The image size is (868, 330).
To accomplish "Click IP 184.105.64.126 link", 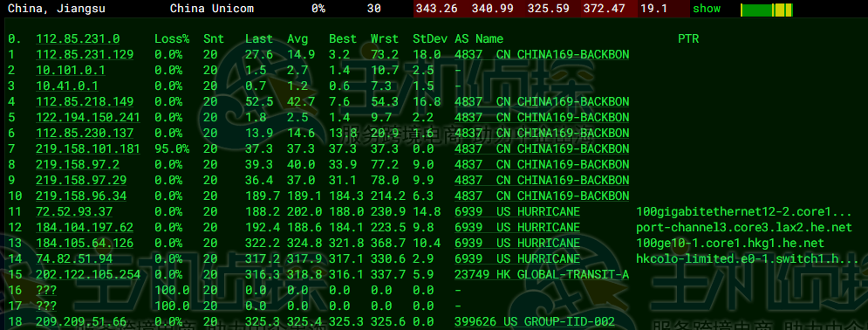I will [x=85, y=243].
